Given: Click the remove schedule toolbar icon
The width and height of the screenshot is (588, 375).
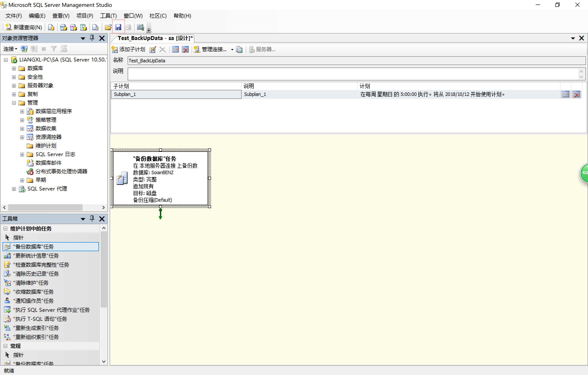Looking at the screenshot, I should click(185, 49).
